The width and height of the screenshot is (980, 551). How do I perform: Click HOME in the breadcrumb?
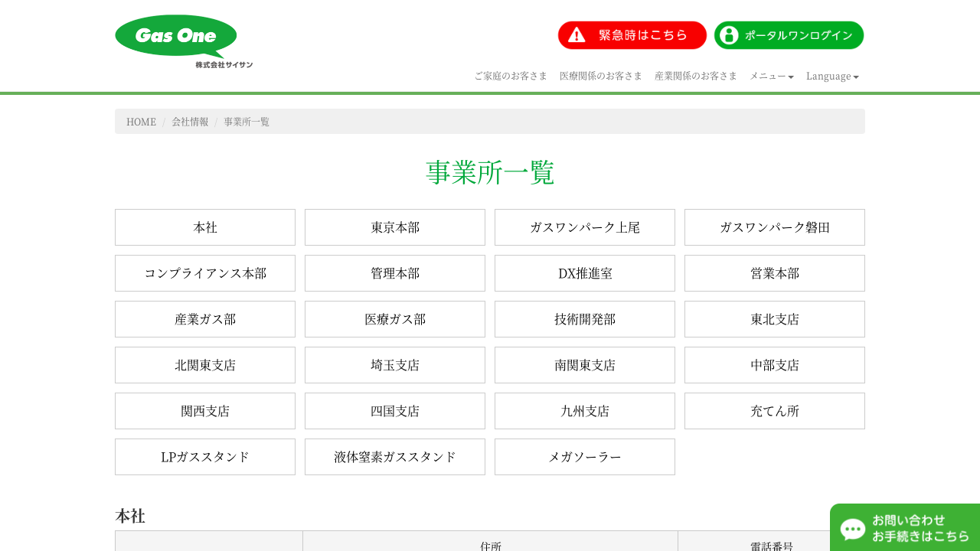coord(141,122)
